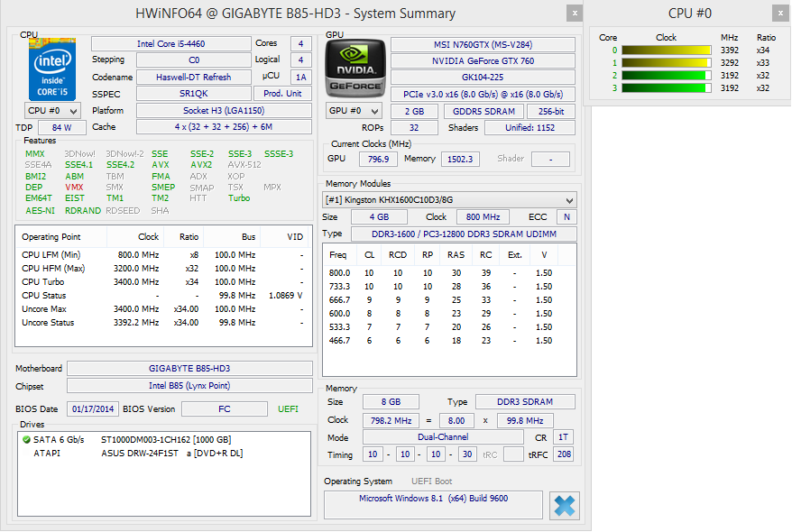Click the GDDR5 SDRAM memory type field
This screenshot has height=532, width=792.
pyautogui.click(x=483, y=112)
